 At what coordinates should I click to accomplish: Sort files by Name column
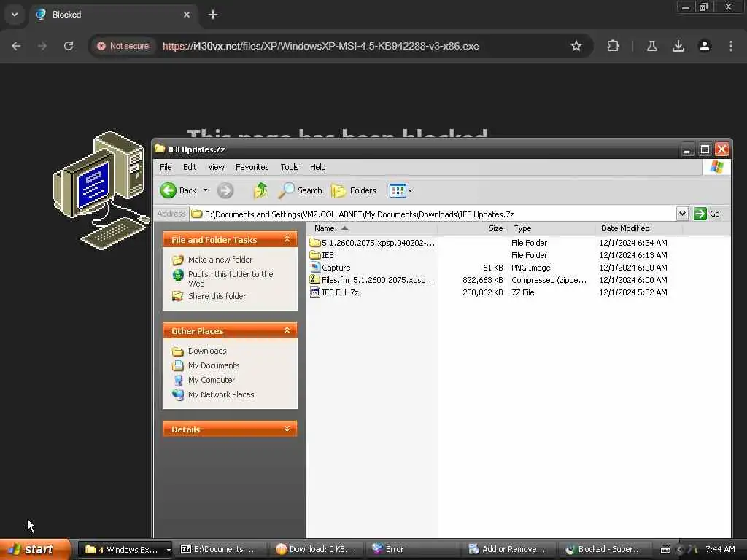pos(372,228)
